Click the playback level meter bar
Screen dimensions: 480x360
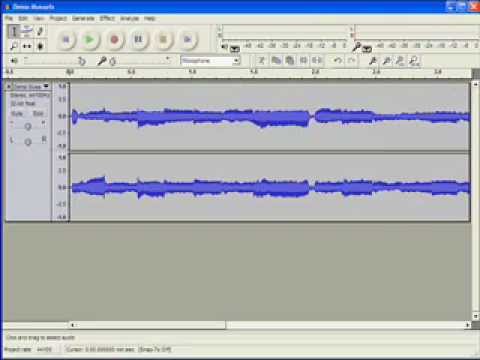tap(284, 33)
